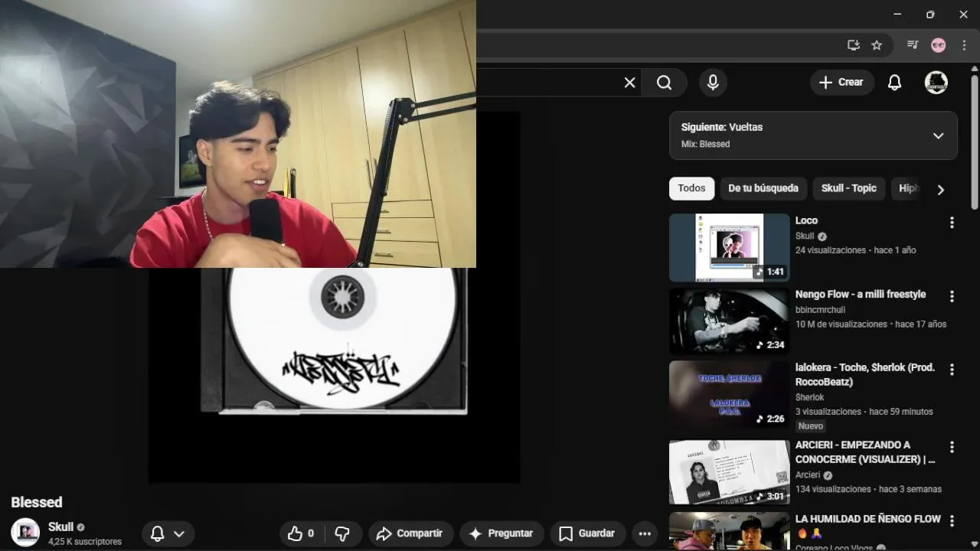Clear the YouTube search box text
This screenshot has height=551, width=980.
(629, 83)
